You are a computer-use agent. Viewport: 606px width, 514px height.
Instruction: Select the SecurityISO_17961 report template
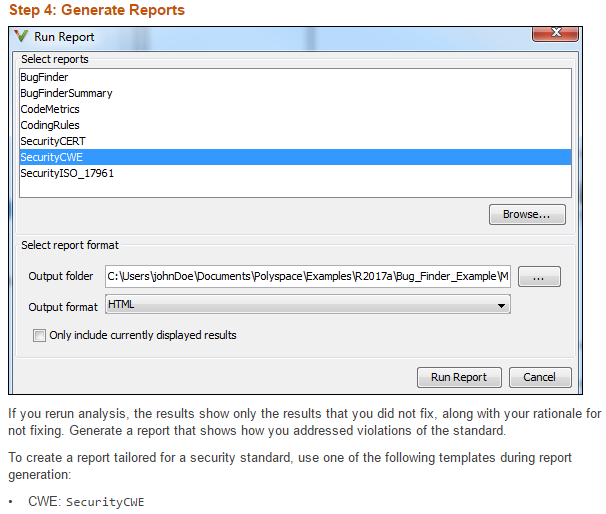point(295,173)
